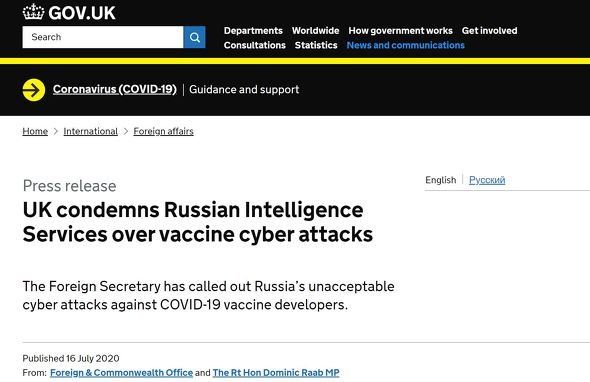Screen dimensions: 590x382
Task: Go to the Home breadcrumb link
Action: coord(35,131)
